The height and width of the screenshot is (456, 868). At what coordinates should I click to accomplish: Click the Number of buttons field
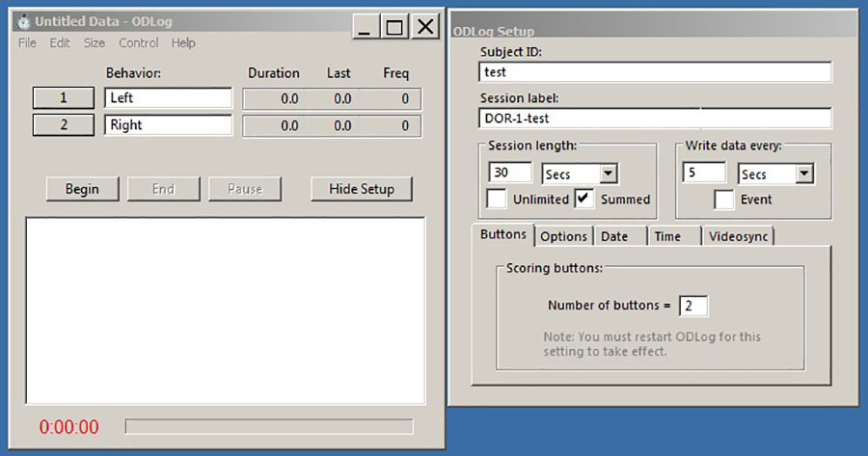[x=693, y=306]
